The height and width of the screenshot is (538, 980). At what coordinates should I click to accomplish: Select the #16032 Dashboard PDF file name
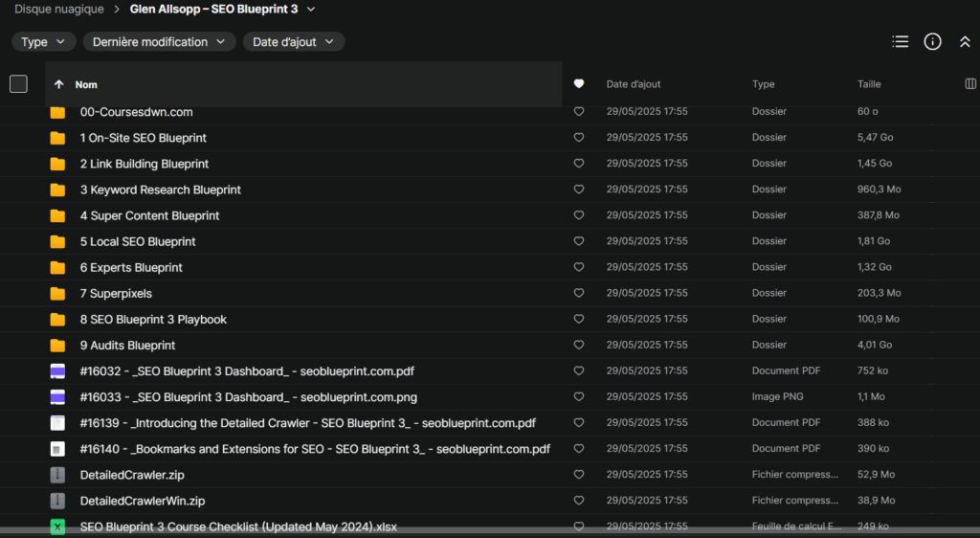[247, 371]
